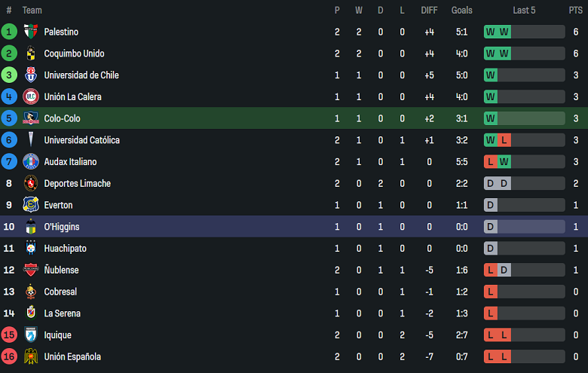Viewport: 588px width, 373px height.
Task: Click the Audax Italiano crest icon
Action: coord(31,162)
